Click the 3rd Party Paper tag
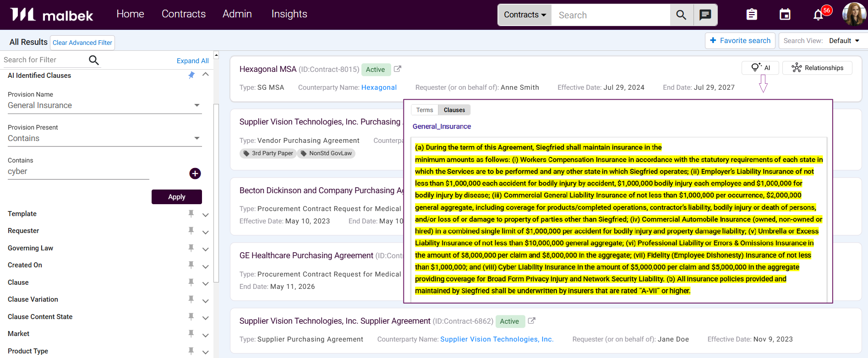868x358 pixels. [x=268, y=153]
